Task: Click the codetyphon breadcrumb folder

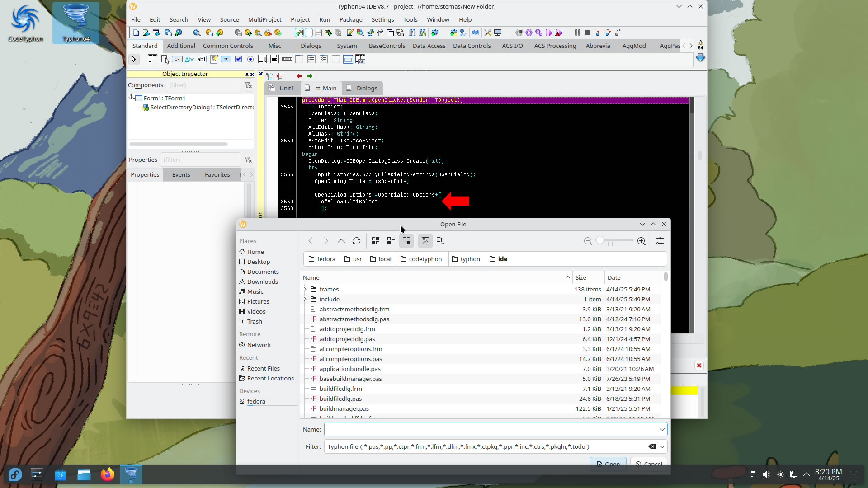Action: coord(421,259)
